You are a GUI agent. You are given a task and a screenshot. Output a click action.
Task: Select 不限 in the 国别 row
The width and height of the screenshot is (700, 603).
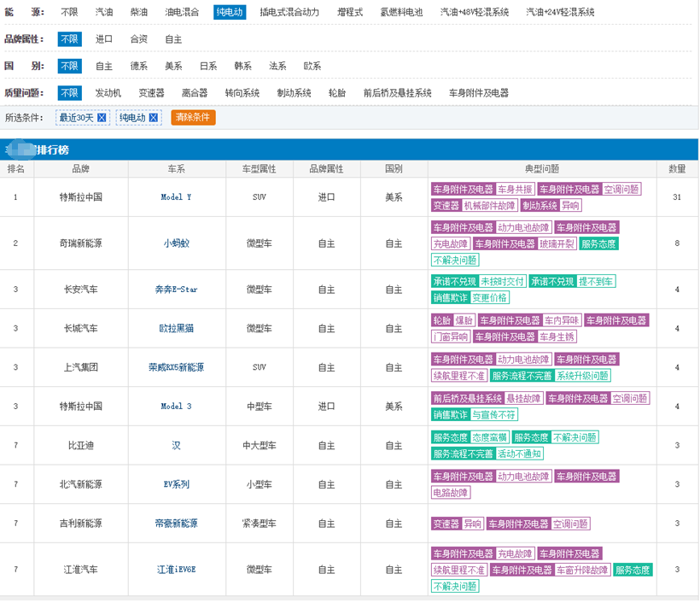pyautogui.click(x=70, y=66)
